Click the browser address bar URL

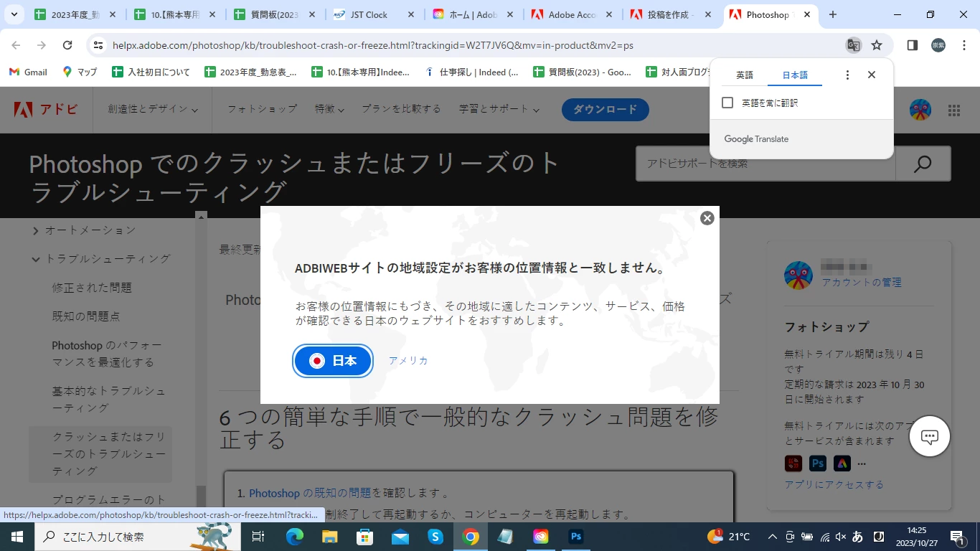(373, 45)
